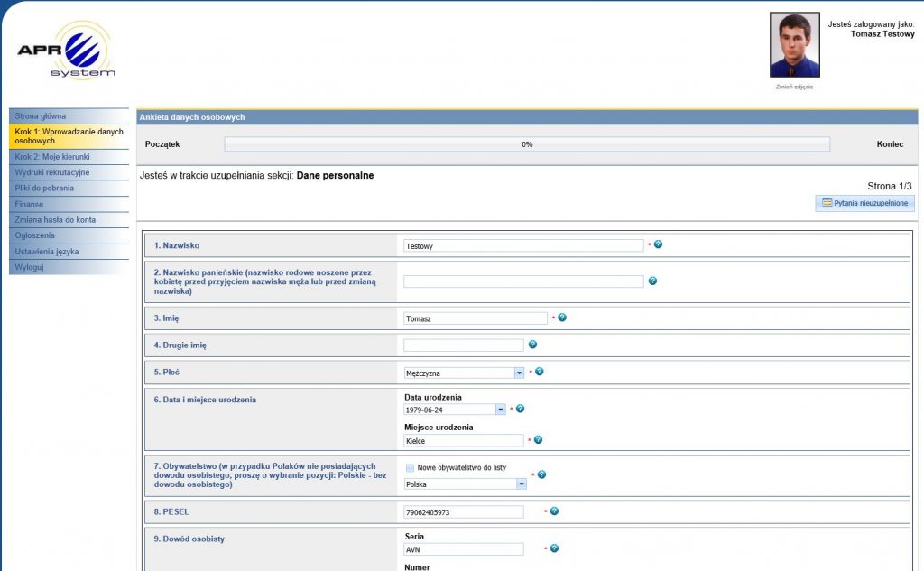Click the Seria input field with AVN
The width and height of the screenshot is (924, 571).
(x=463, y=549)
